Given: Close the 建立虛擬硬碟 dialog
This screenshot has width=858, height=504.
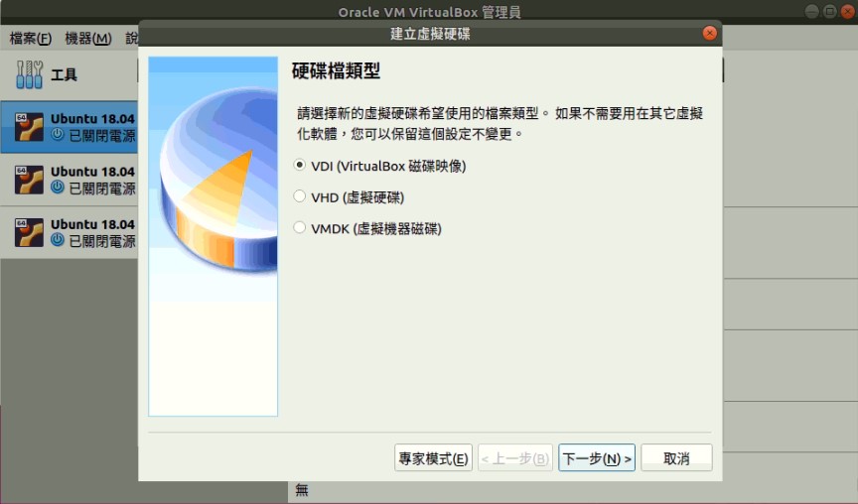Looking at the screenshot, I should tap(709, 33).
